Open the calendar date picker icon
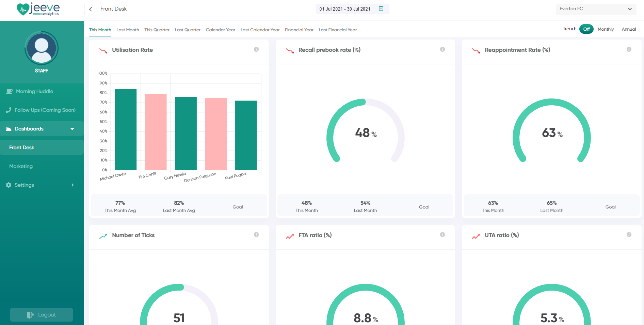Image resolution: width=644 pixels, height=325 pixels. (381, 9)
